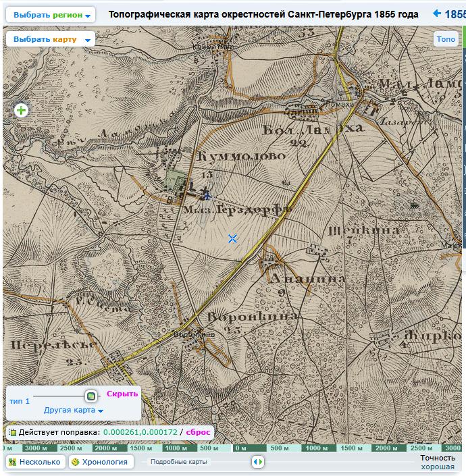466x476 pixels.
Task: Click the 'Скрыть' link
Action: pyautogui.click(x=122, y=394)
